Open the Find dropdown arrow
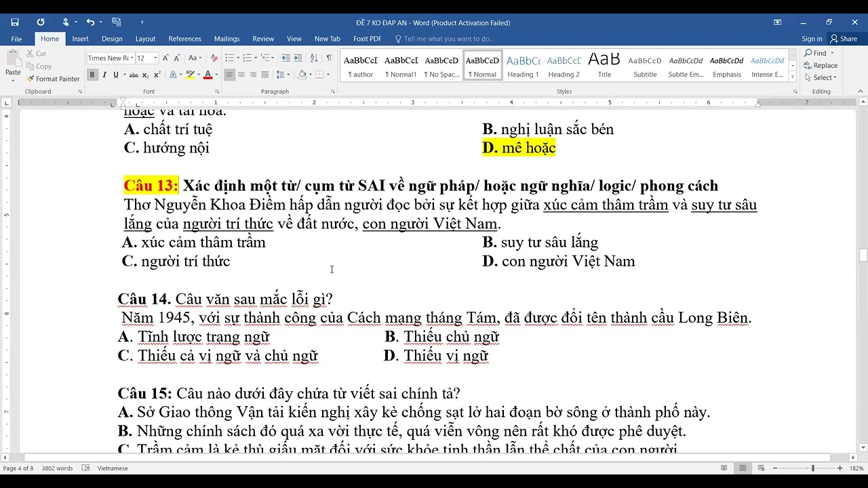Image resolution: width=868 pixels, height=488 pixels. (x=832, y=54)
